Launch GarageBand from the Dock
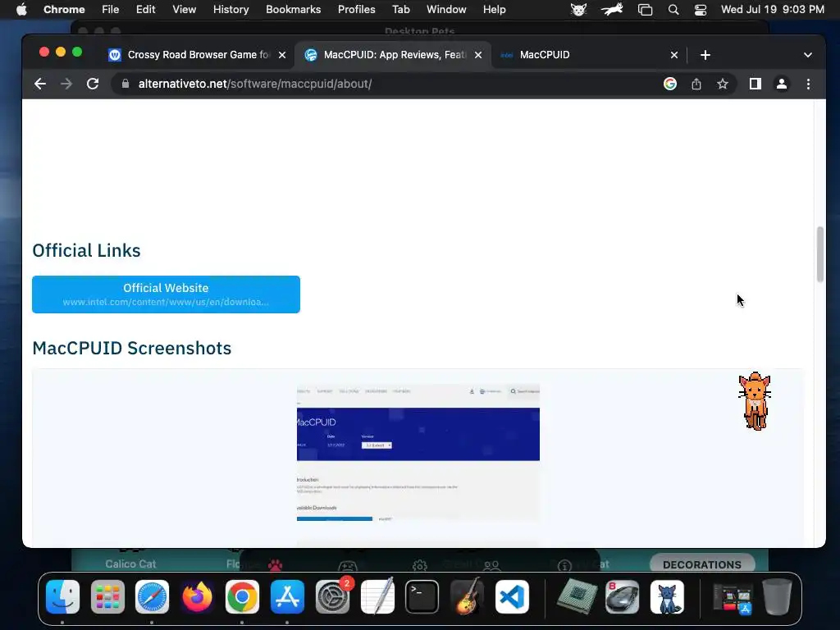Screen dimensions: 840x630 (x=467, y=596)
